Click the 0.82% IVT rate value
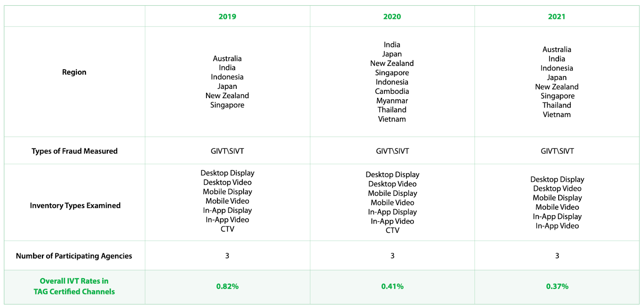 coord(227,286)
